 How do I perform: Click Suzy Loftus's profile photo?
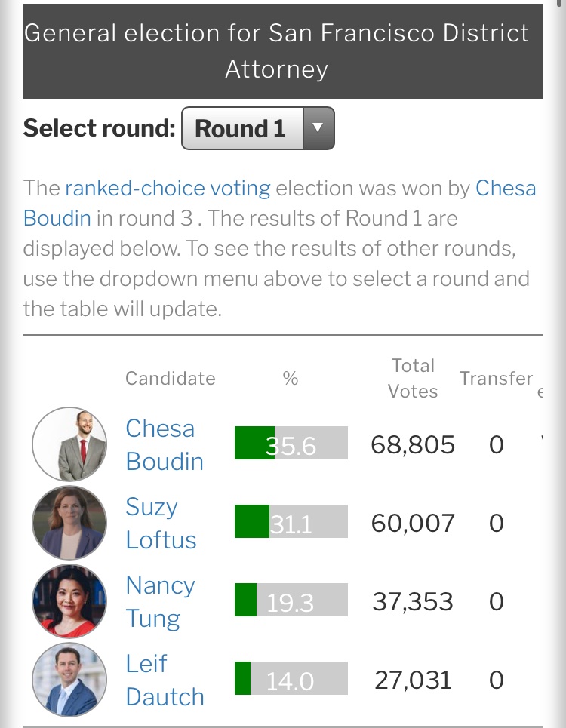tap(69, 523)
